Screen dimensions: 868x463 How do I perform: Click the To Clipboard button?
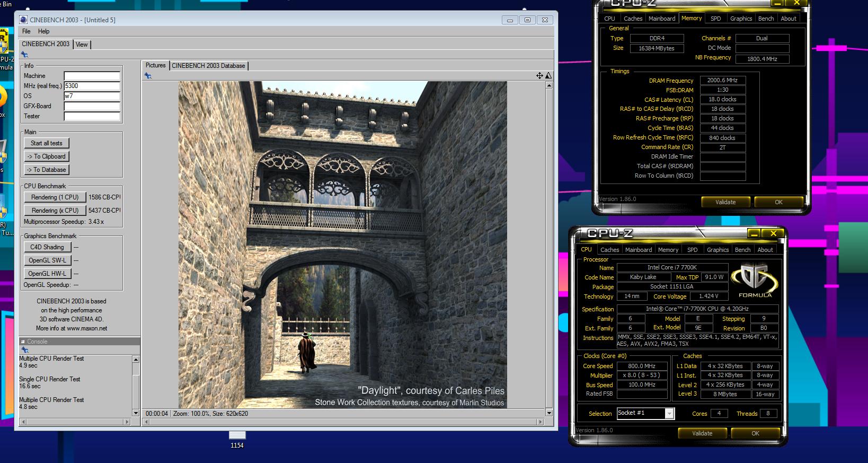click(x=47, y=156)
